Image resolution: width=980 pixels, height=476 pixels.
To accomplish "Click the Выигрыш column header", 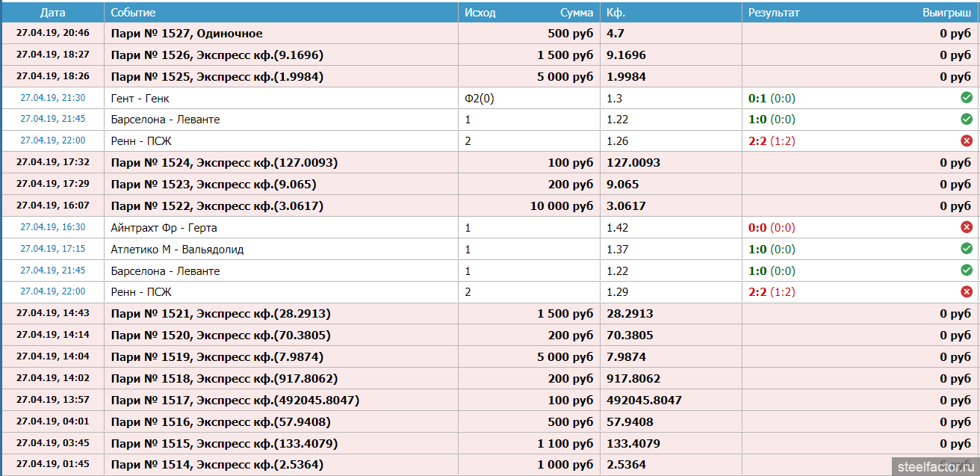I will tap(946, 13).
